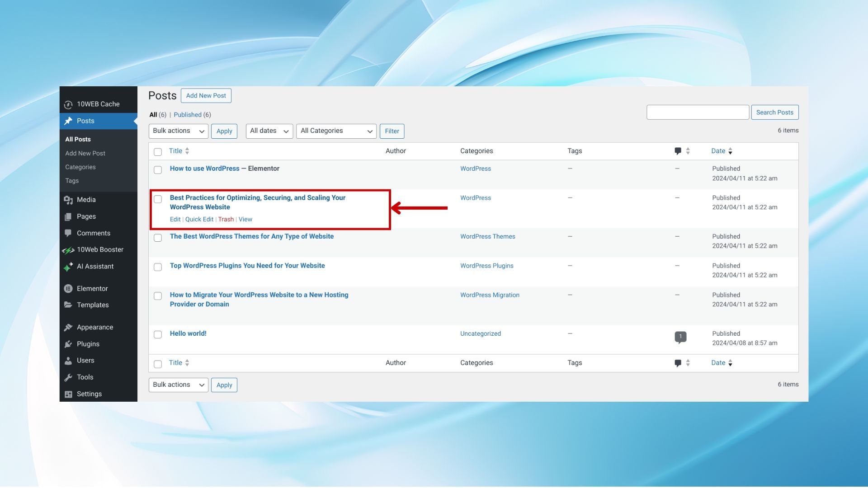Open Comments via the speech bubble icon
The height and width of the screenshot is (488, 868).
point(69,233)
